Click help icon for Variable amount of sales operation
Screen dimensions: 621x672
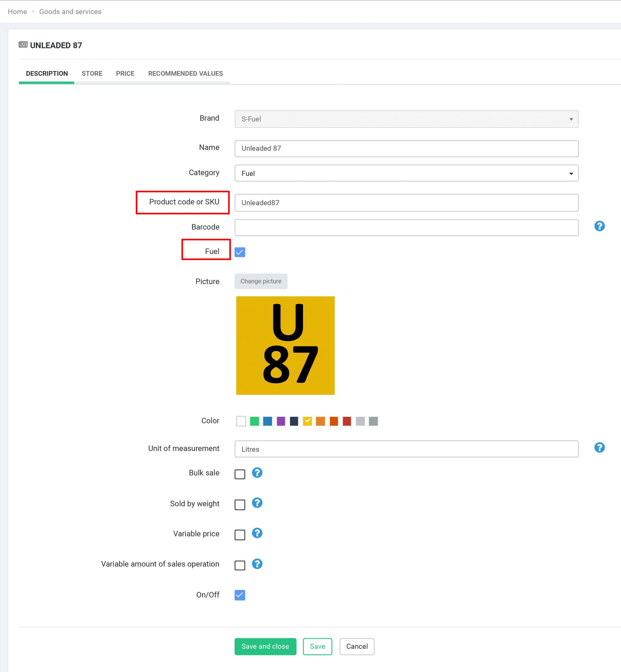(x=257, y=564)
